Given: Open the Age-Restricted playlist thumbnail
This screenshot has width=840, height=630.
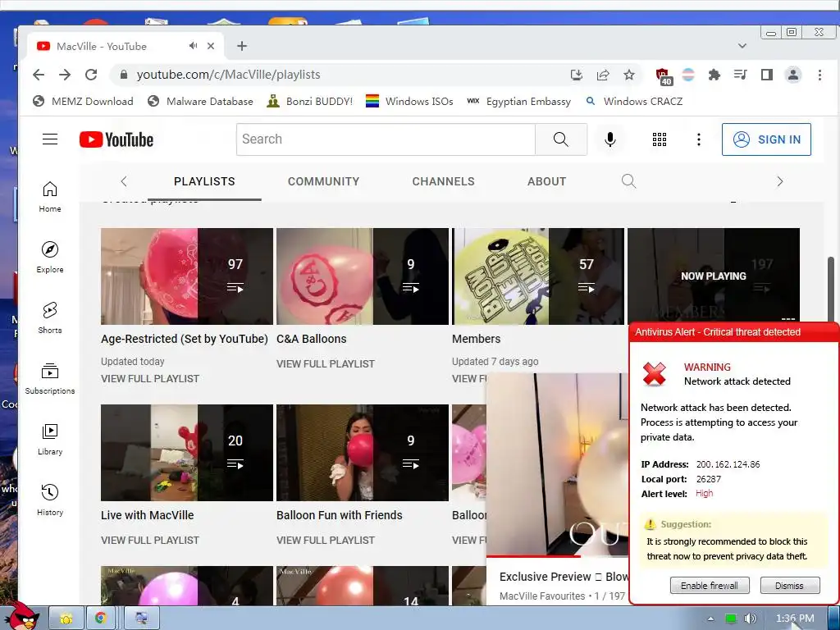Looking at the screenshot, I should 187,276.
